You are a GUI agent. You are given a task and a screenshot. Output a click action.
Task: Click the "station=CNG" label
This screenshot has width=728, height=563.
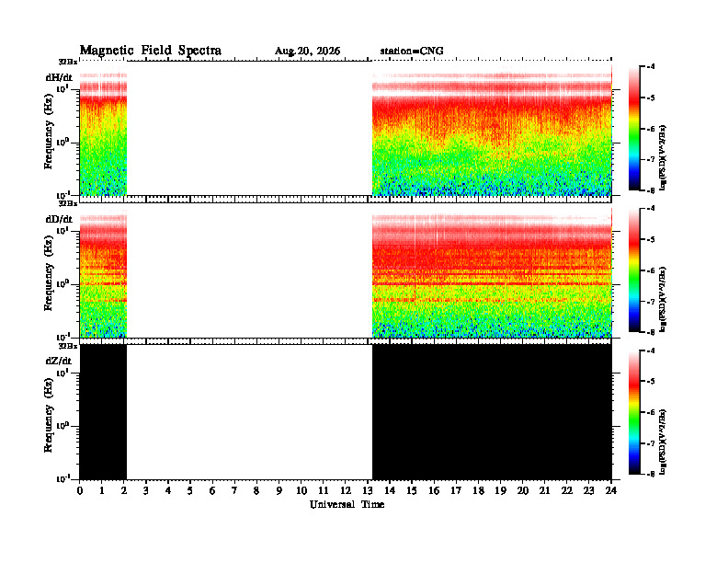click(x=412, y=52)
